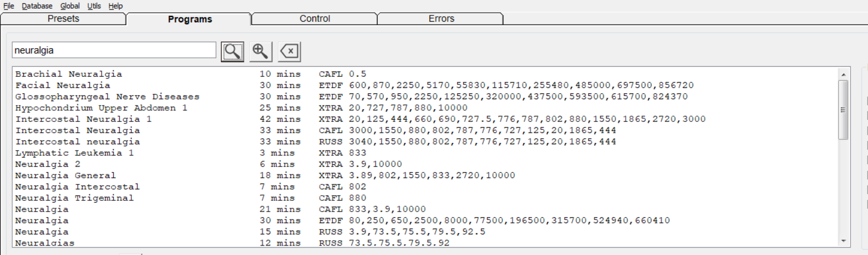This screenshot has width=868, height=255.
Task: Select the Brachial Neuralgia program
Action: pos(69,74)
